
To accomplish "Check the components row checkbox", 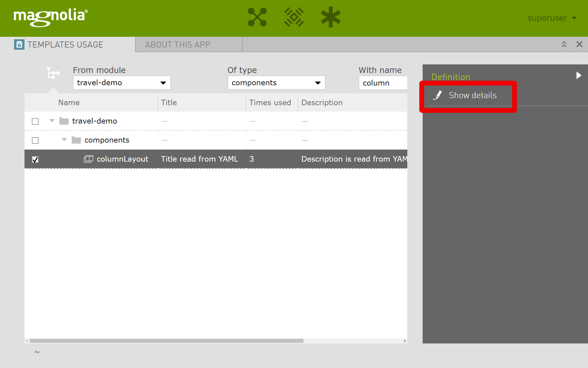I will point(35,140).
